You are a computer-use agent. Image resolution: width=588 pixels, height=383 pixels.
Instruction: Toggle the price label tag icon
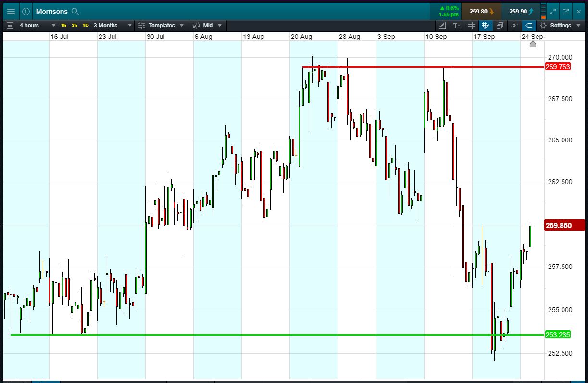[x=529, y=26]
